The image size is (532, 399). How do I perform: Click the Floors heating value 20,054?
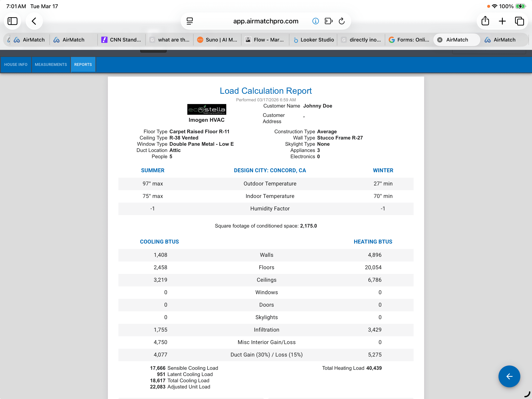click(x=373, y=267)
